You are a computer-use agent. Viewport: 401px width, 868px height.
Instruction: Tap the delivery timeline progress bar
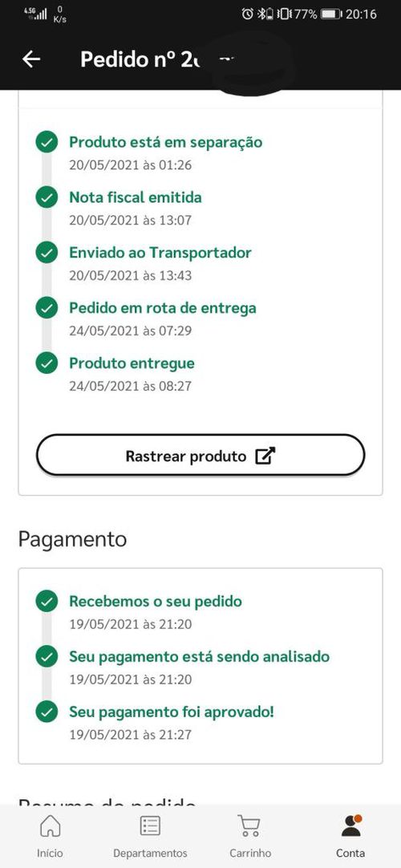pos(47,253)
